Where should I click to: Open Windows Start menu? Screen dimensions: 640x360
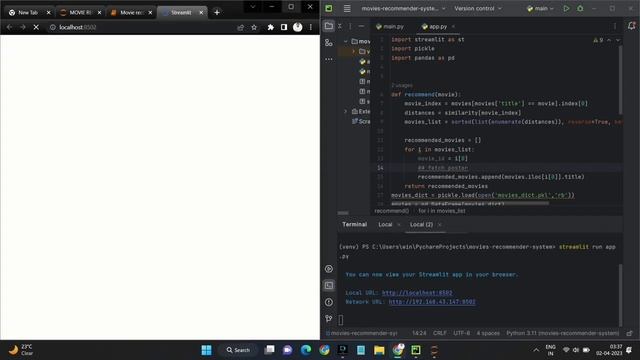pyautogui.click(x=207, y=350)
